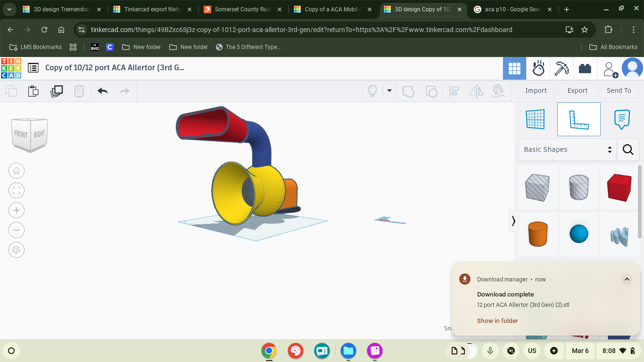
Task: Activate the Cruise tool
Action: 498,90
